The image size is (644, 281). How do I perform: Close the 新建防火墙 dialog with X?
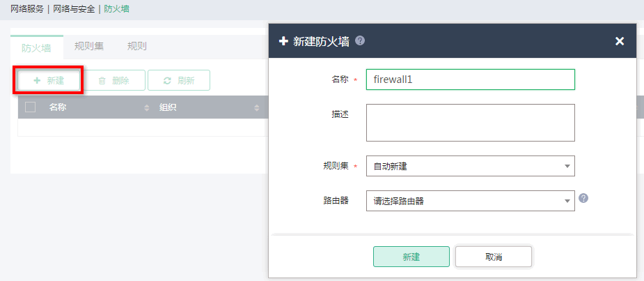point(620,41)
